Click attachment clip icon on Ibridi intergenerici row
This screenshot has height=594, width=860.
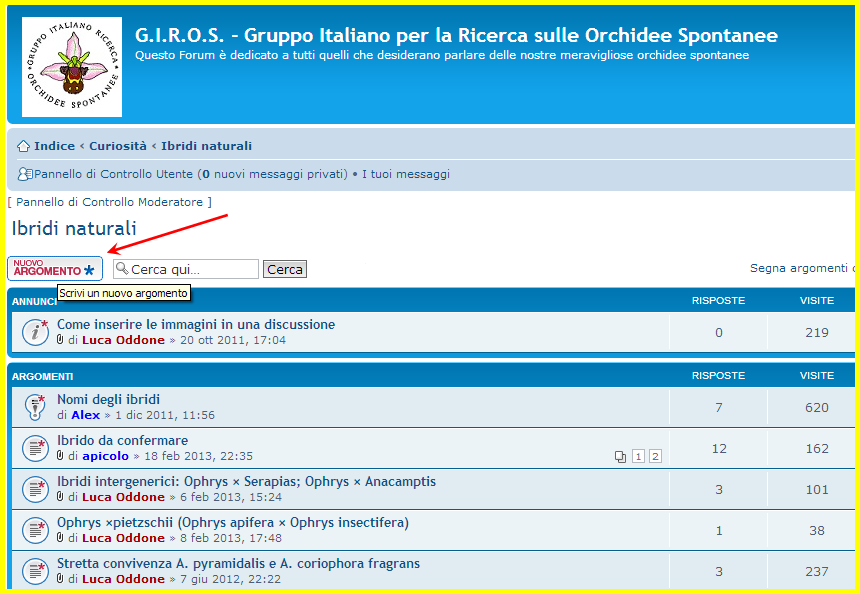[60, 496]
